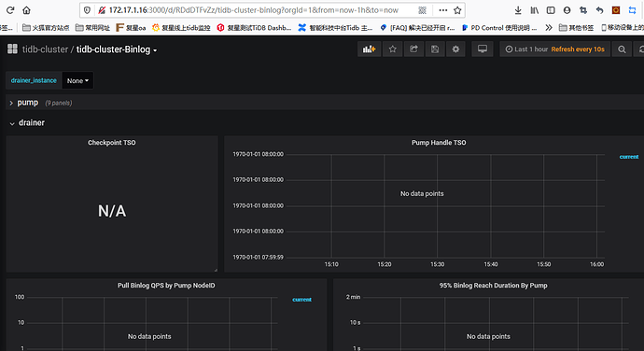Viewport: 644px width, 351px height.
Task: Open the 复星测试TiDB Dashboard bookmark
Action: pyautogui.click(x=254, y=27)
